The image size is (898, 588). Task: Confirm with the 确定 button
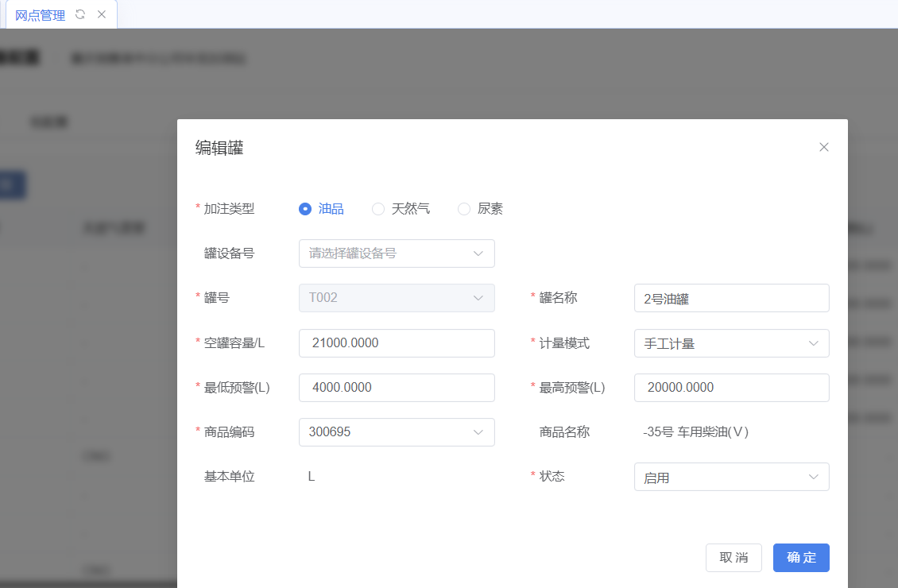800,558
